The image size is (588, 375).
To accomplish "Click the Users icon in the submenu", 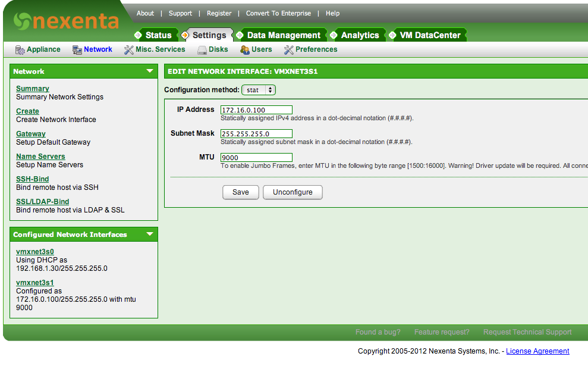I will pyautogui.click(x=244, y=50).
